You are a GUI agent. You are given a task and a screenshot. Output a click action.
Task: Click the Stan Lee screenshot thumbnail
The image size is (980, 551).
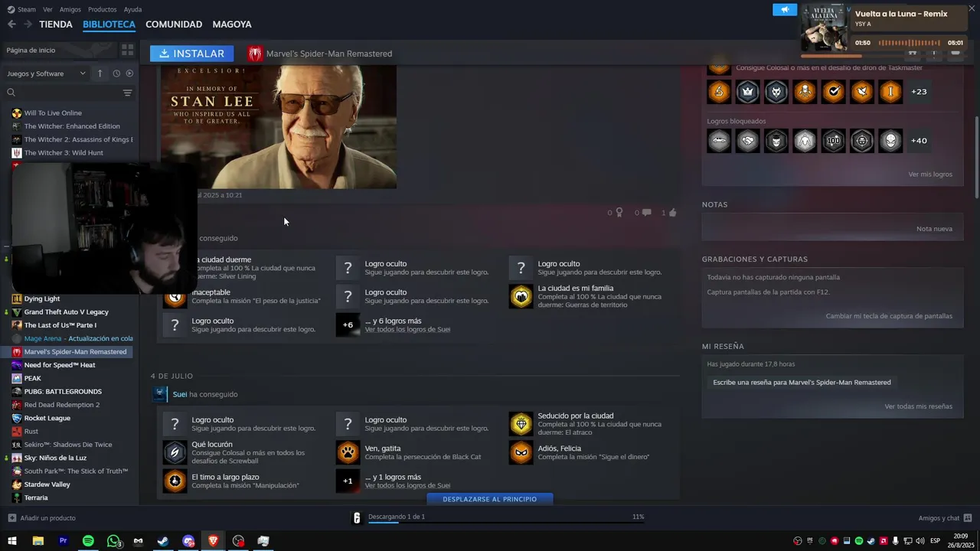click(279, 126)
